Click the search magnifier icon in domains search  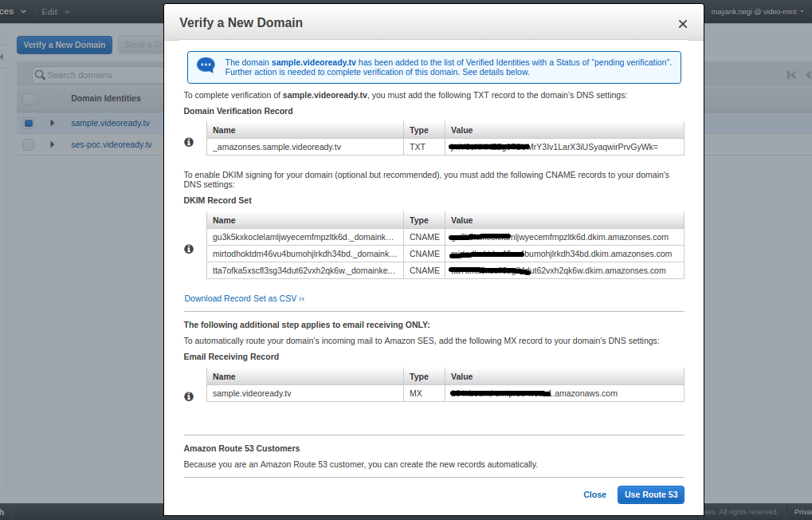40,75
